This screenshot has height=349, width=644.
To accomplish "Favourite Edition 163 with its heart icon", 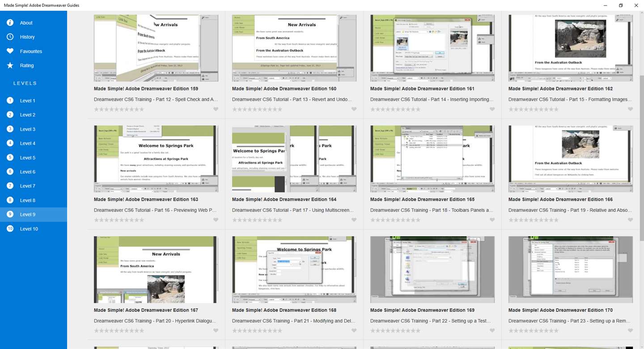I will coord(216,220).
